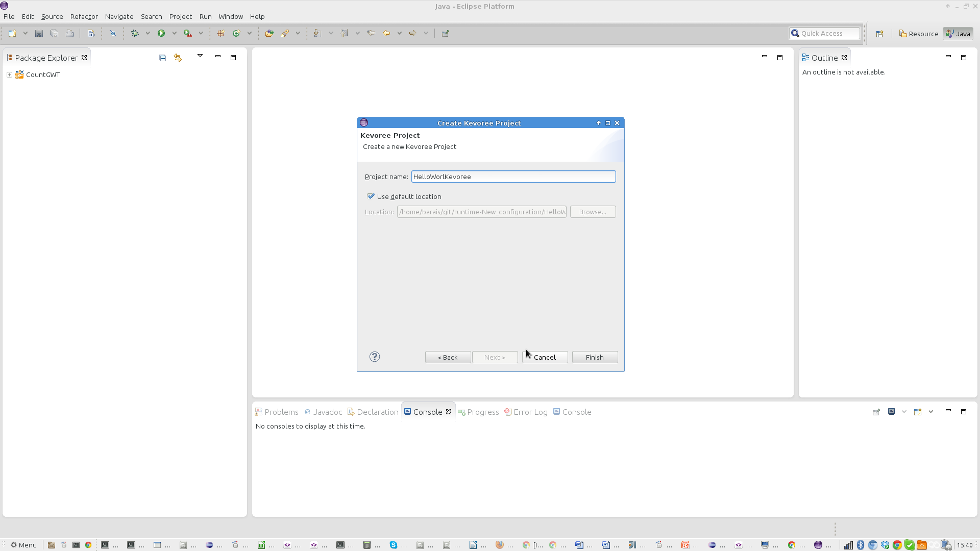
Task: Click the Skype icon in taskbar
Action: [394, 545]
